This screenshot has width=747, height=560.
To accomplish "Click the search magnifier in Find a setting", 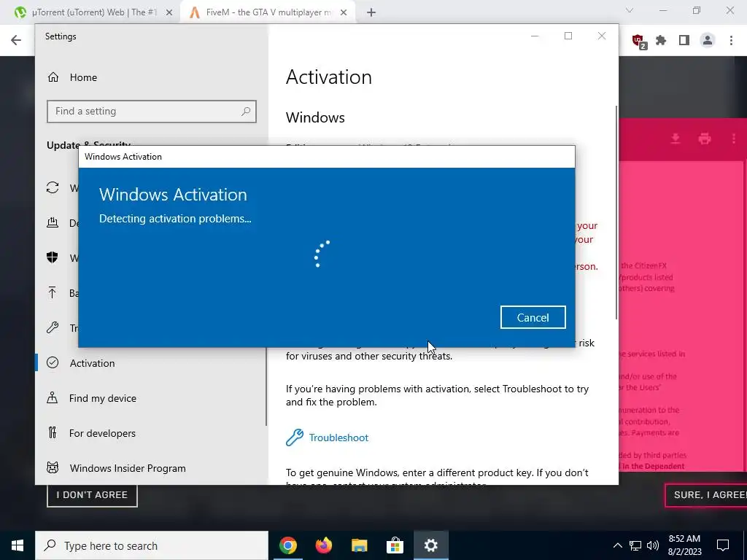I will click(245, 112).
